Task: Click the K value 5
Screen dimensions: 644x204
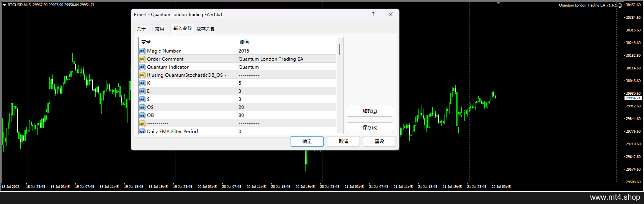Action: click(x=286, y=83)
